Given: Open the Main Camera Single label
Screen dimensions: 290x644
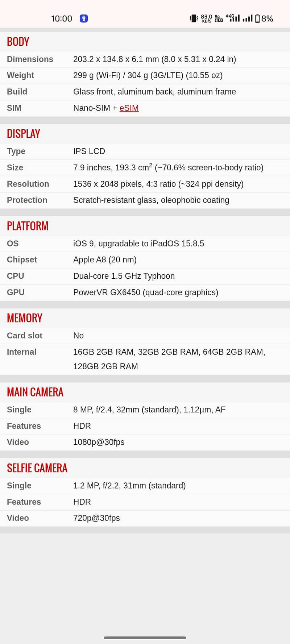Looking at the screenshot, I should 19,410.
